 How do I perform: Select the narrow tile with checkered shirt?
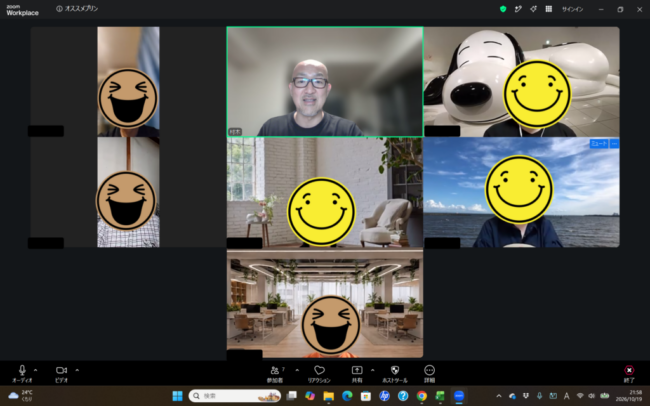pyautogui.click(x=128, y=192)
